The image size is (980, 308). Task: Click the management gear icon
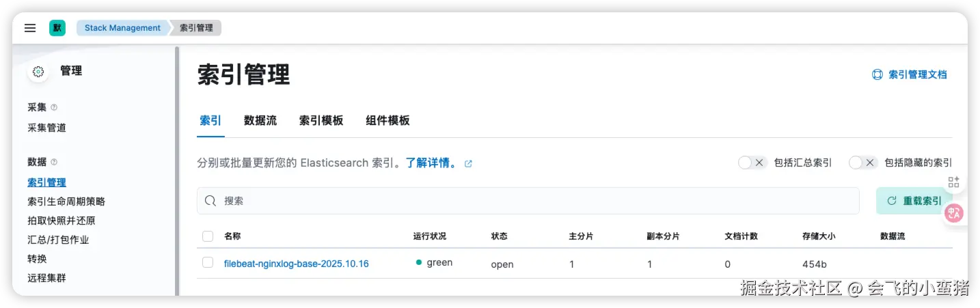38,71
